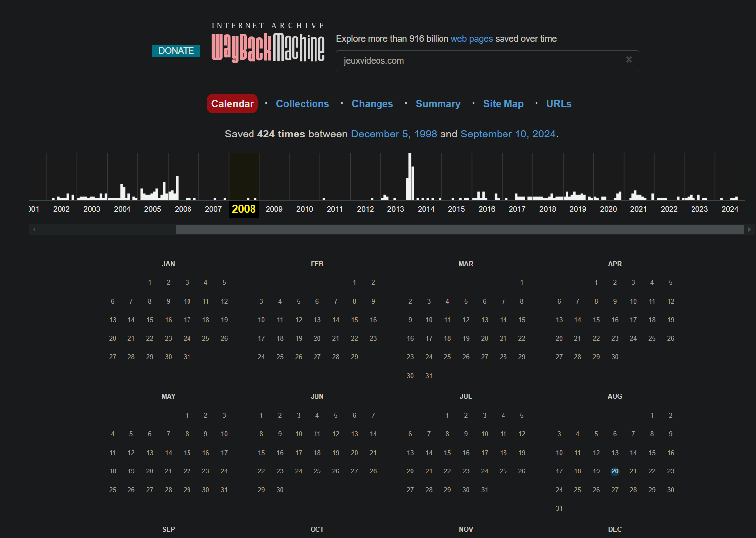Screen dimensions: 756x538
Task: Select the Calendar tab
Action: coord(232,104)
